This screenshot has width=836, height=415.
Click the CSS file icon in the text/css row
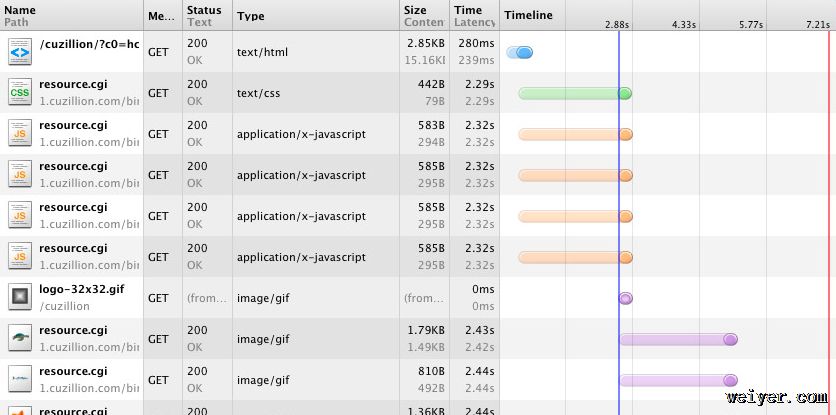pyautogui.click(x=20, y=93)
